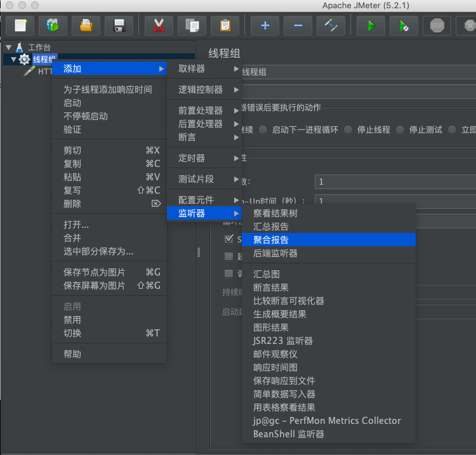Click the Copy toolbar icon
The height and width of the screenshot is (455, 476).
(x=192, y=25)
